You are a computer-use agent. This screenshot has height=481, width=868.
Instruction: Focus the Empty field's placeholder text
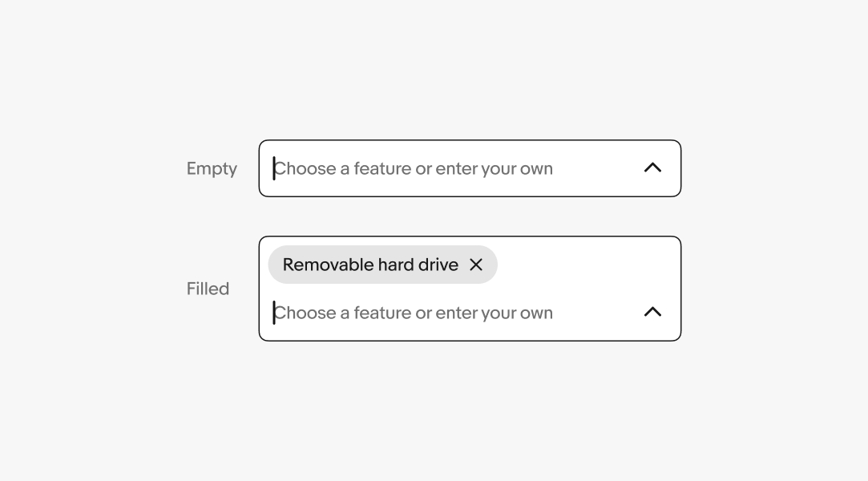[414, 168]
